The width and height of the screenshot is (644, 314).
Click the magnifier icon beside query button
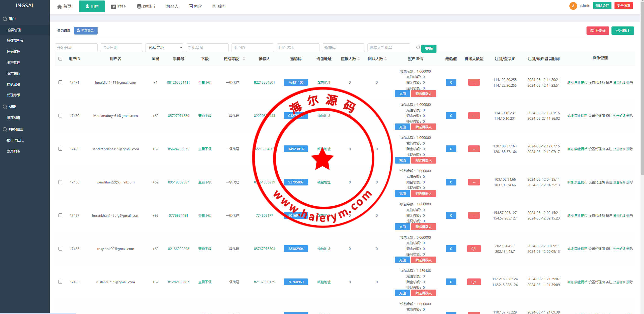tap(418, 48)
